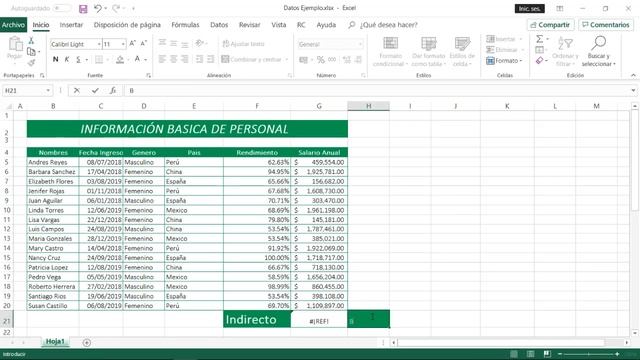The height and width of the screenshot is (360, 640).
Task: Click the AutoSum sigma icon
Action: pos(540,39)
